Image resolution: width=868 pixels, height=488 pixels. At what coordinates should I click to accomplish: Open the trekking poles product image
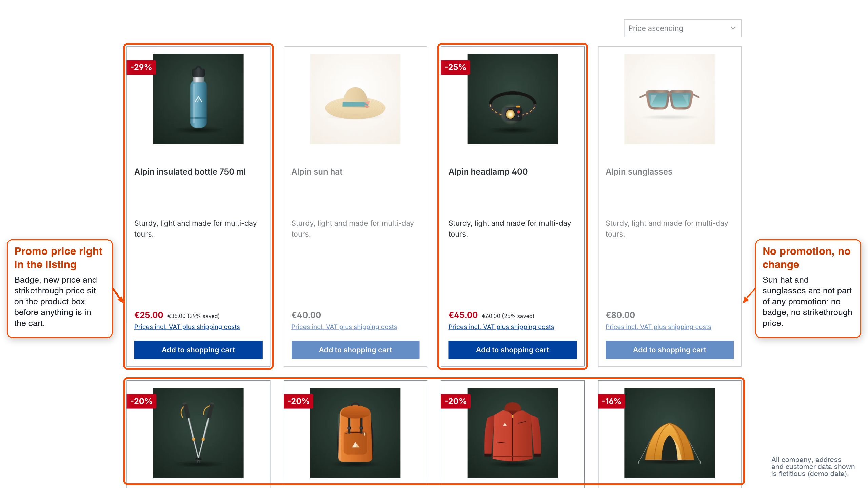pos(198,433)
